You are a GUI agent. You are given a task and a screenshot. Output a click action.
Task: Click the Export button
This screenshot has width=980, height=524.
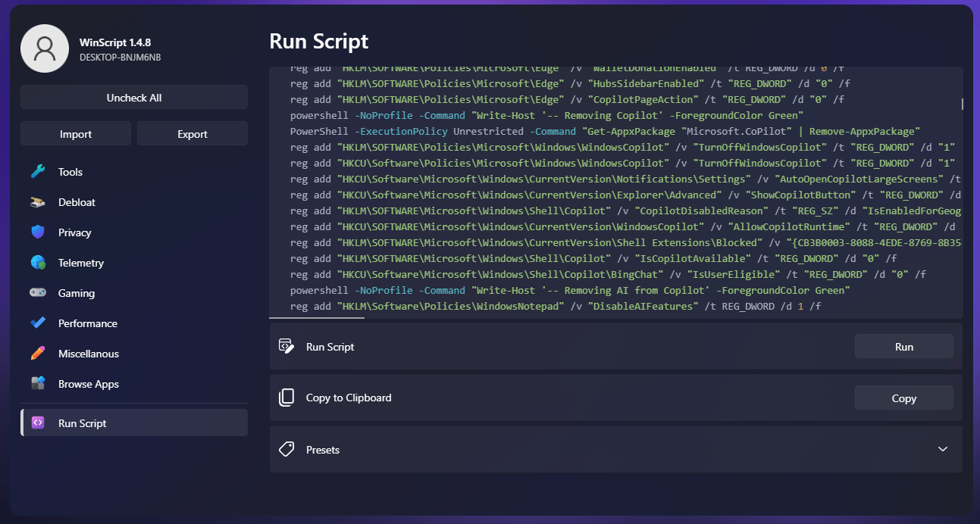tap(192, 133)
